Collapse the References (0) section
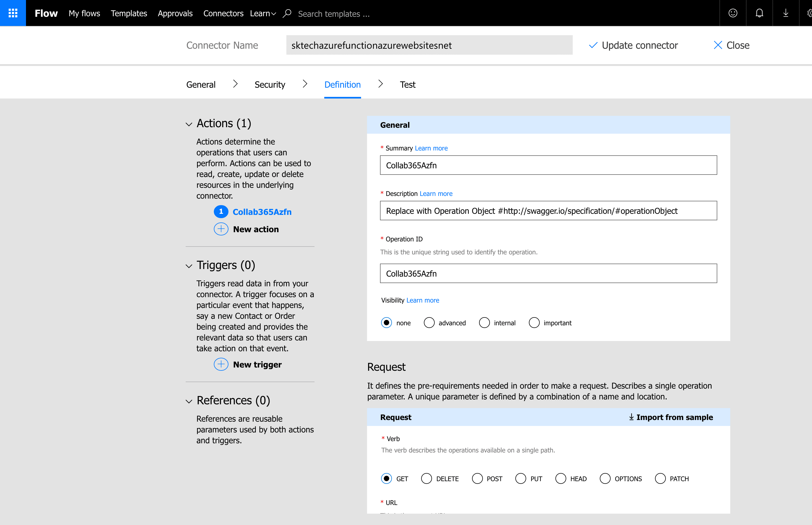This screenshot has width=812, height=525. point(189,401)
